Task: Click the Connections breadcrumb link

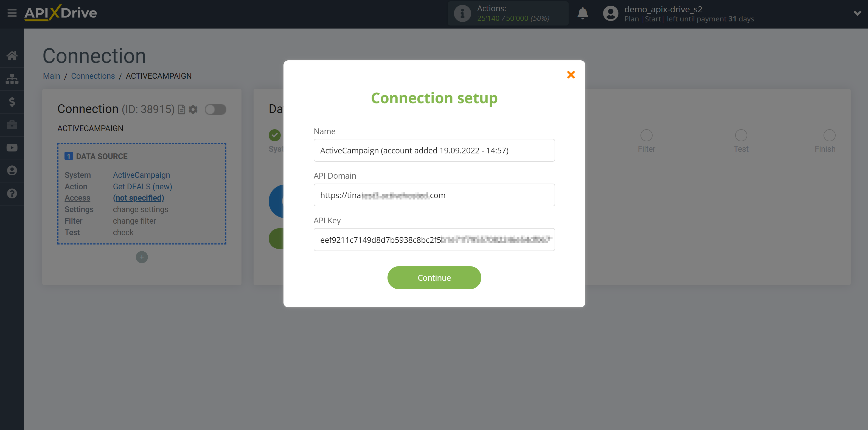Action: 93,76
